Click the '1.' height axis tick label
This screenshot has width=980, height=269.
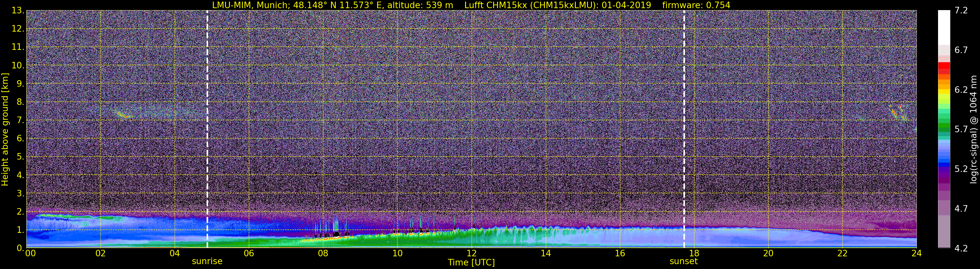20,230
